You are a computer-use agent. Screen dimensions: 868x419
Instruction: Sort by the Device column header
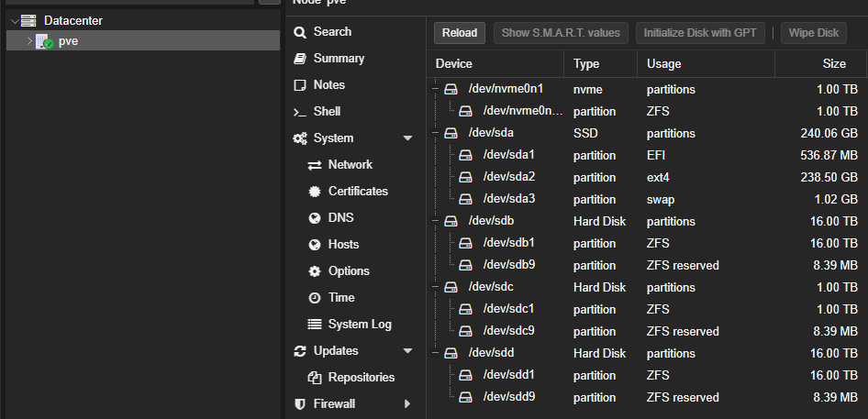pos(495,63)
